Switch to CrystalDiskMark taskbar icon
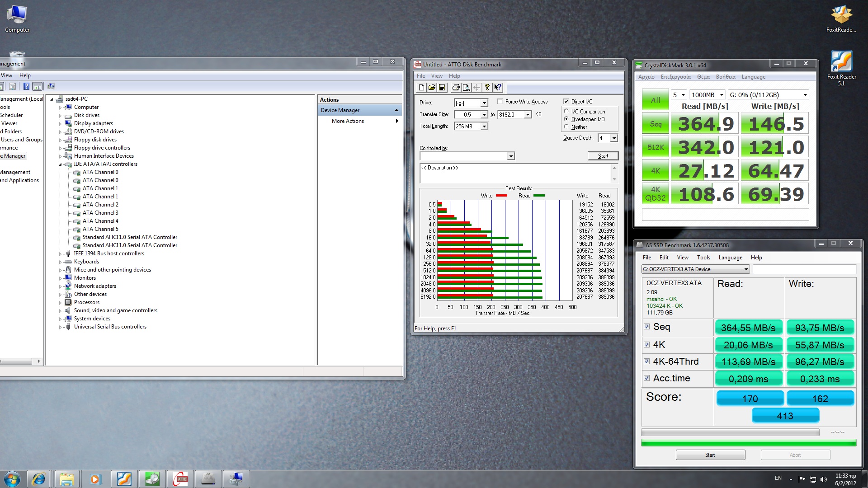This screenshot has width=868, height=488. [152, 479]
